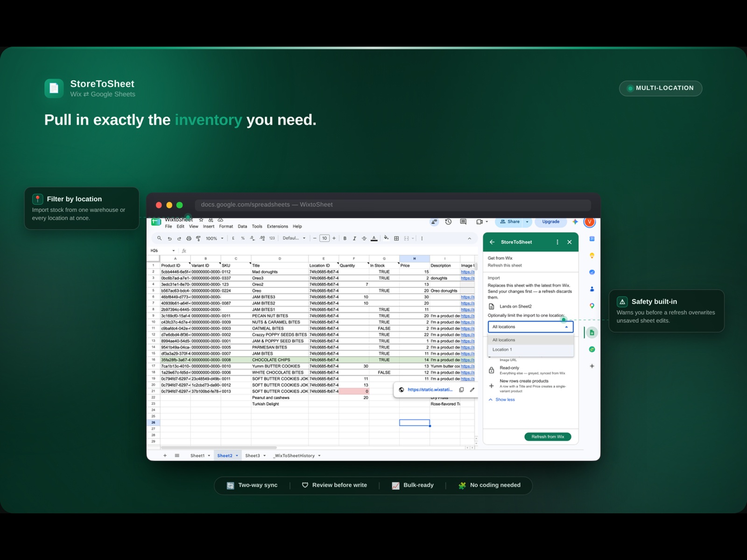Select the paint format roller icon
The width and height of the screenshot is (747, 560).
click(198, 238)
